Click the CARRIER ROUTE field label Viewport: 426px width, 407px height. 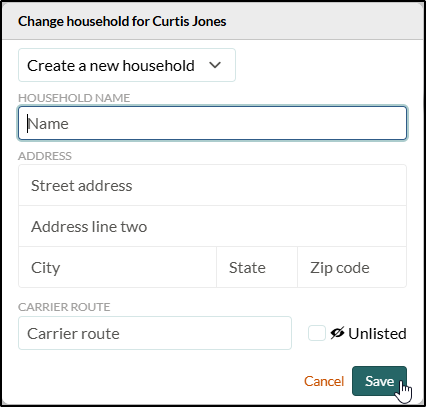(64, 307)
